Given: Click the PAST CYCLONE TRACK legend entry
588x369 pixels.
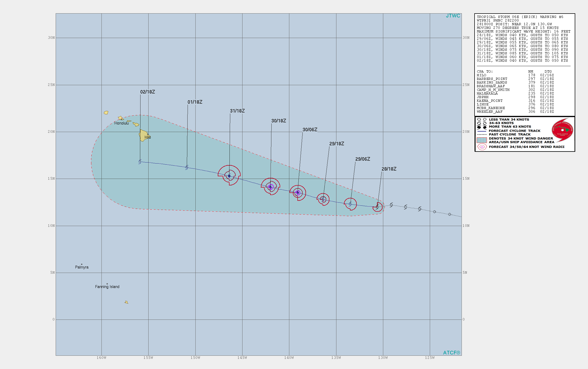Looking at the screenshot, I should pyautogui.click(x=509, y=135).
